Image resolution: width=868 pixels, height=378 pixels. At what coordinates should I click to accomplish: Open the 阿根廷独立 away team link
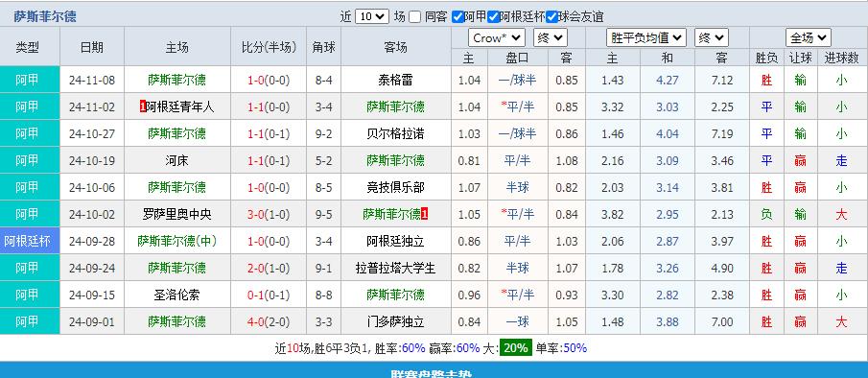point(396,242)
